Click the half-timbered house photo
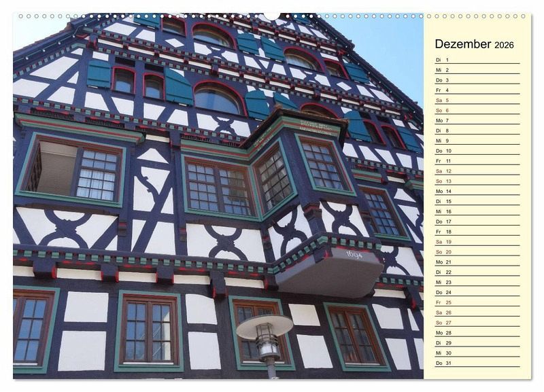The image size is (544, 392). [218, 196]
